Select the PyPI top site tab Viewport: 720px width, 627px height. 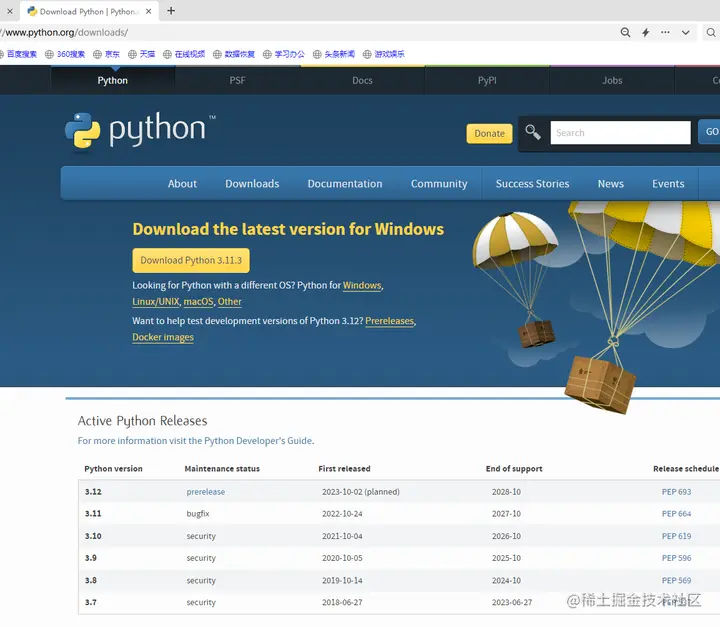pos(487,80)
